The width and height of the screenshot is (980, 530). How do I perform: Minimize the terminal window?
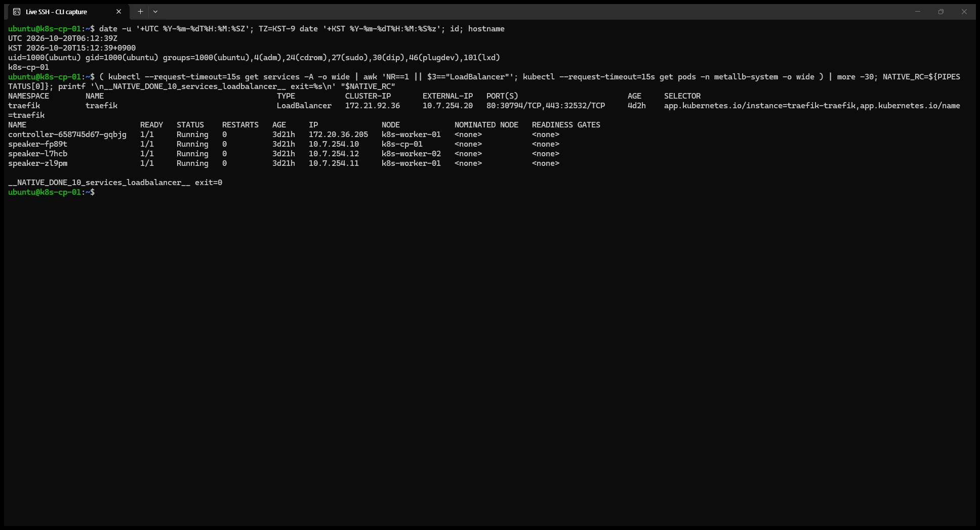(918, 12)
